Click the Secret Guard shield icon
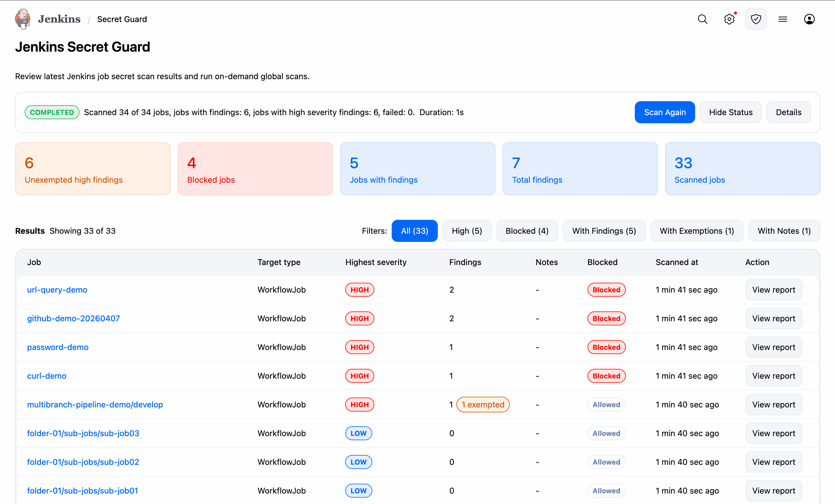The height and width of the screenshot is (504, 835). pos(756,19)
